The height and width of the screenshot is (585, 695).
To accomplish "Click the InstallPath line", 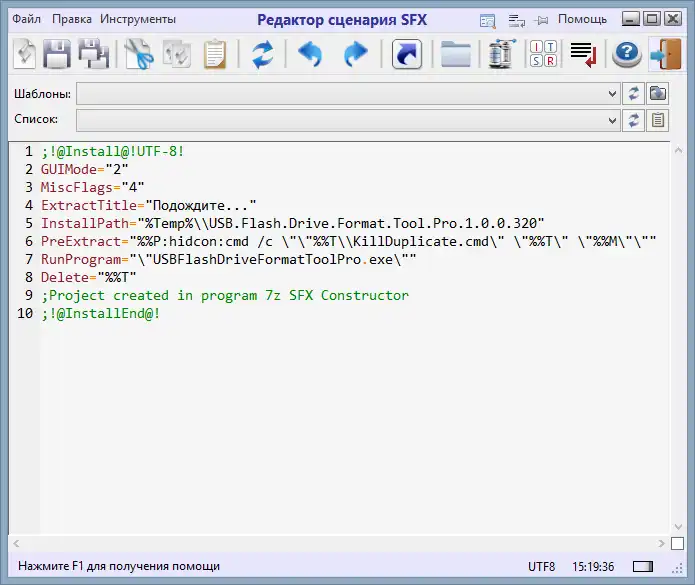I will [293, 223].
